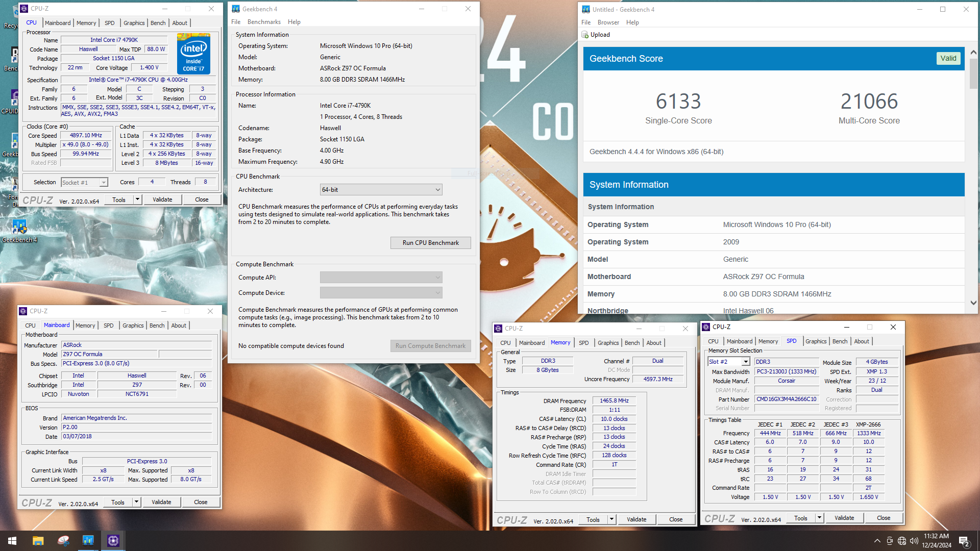The width and height of the screenshot is (980, 551).
Task: Open the volume control in system tray
Action: [914, 541]
